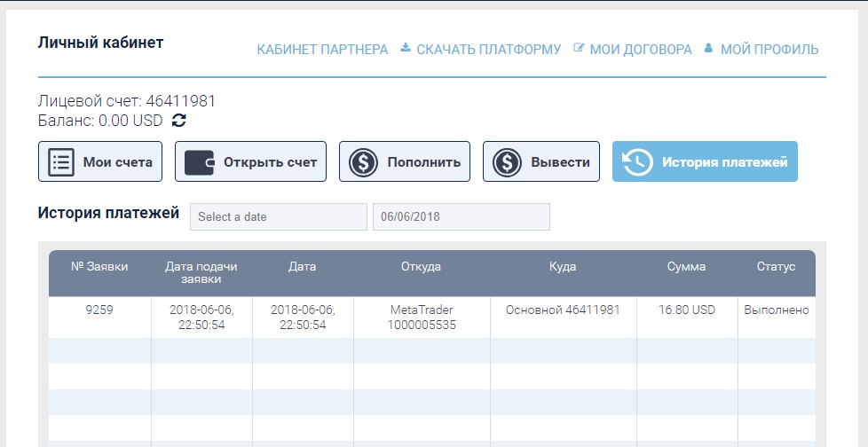Click the download icon beside Скачать платформу
Viewport: 868px width, 447px height.
pyautogui.click(x=406, y=48)
